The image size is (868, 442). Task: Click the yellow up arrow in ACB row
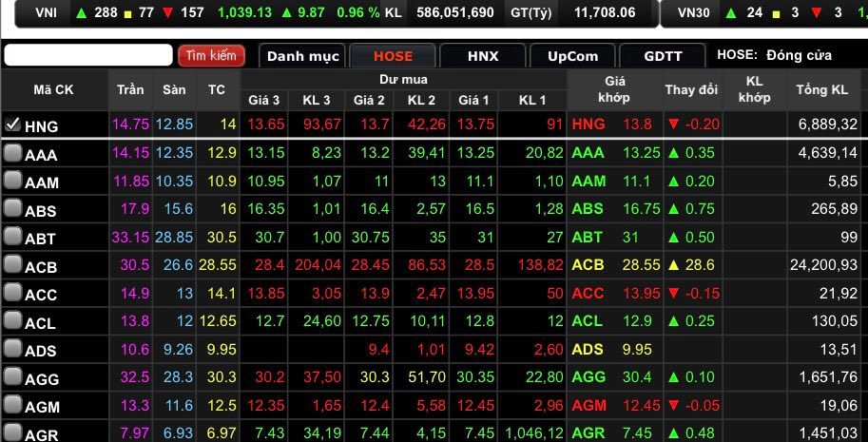(x=672, y=265)
